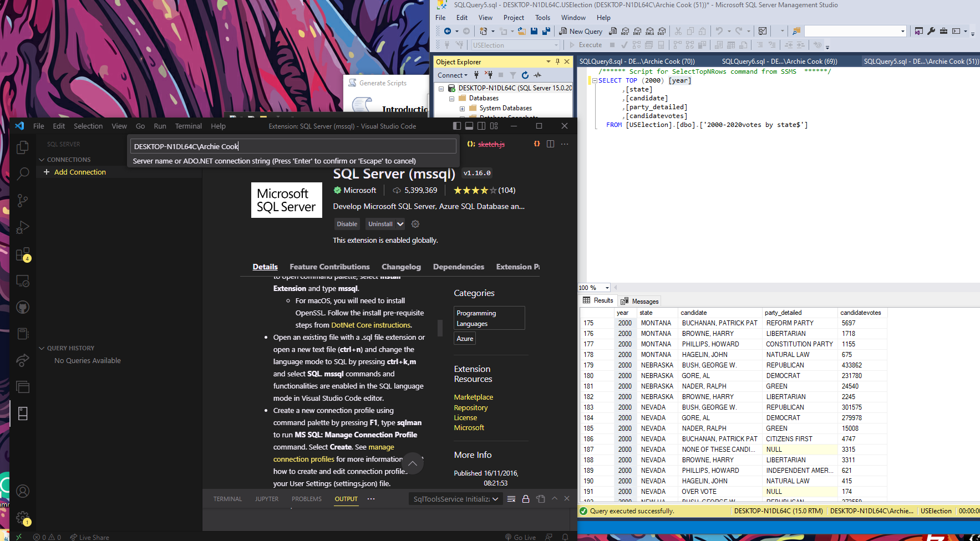Refresh the Object Explorer tree
This screenshot has width=980, height=541.
(525, 75)
